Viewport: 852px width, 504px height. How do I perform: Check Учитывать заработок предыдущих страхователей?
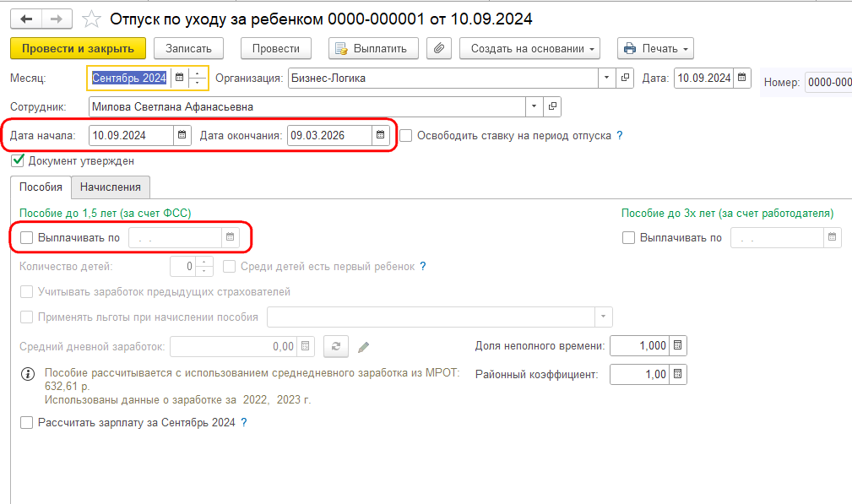pyautogui.click(x=26, y=291)
